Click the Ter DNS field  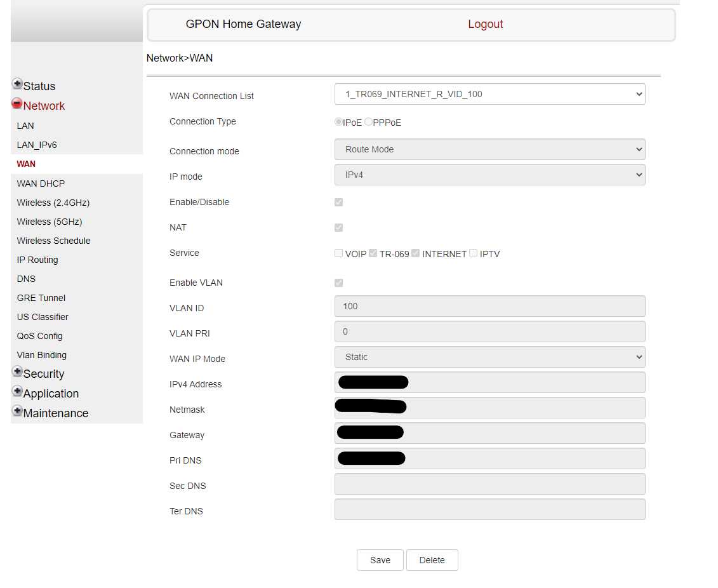(490, 509)
